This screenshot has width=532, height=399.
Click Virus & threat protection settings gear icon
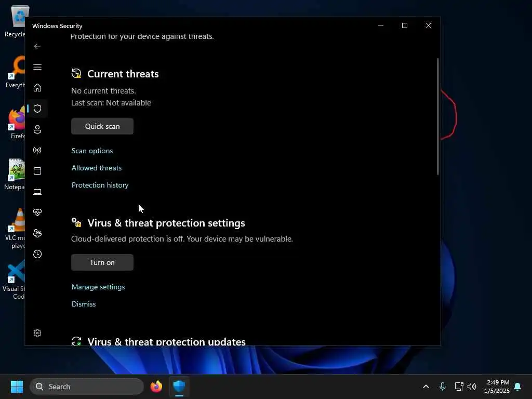[x=76, y=222]
